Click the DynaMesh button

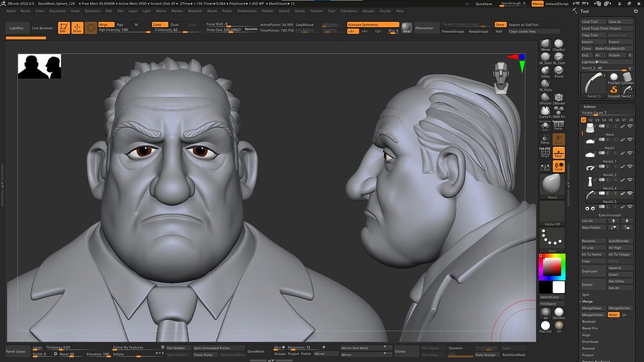coord(256,351)
